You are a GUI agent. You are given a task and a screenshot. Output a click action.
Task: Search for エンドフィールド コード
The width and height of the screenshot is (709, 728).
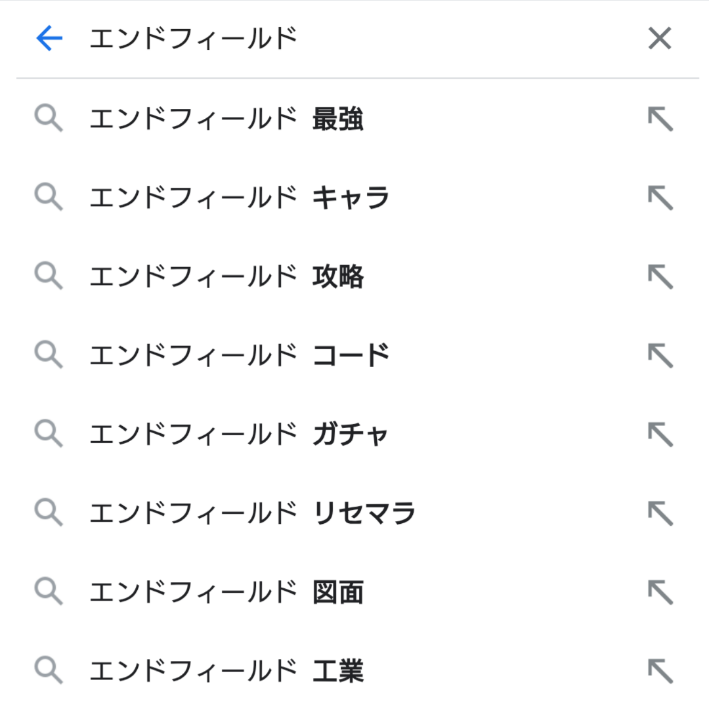click(240, 356)
